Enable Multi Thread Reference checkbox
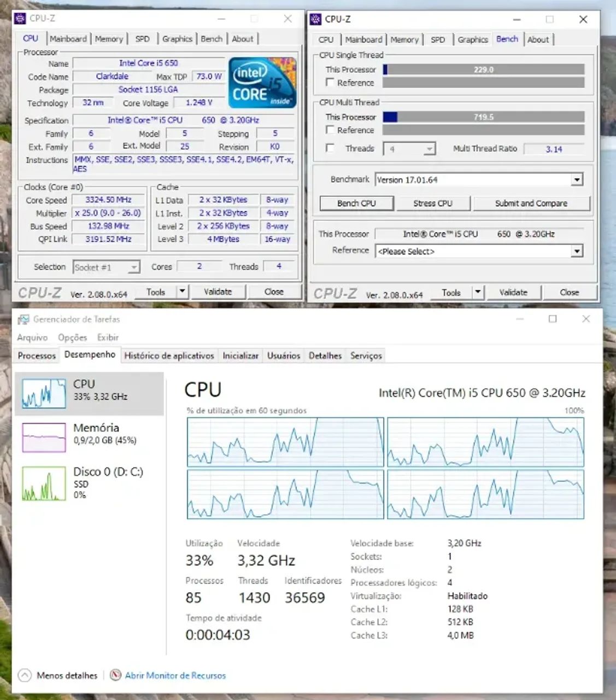 330,130
